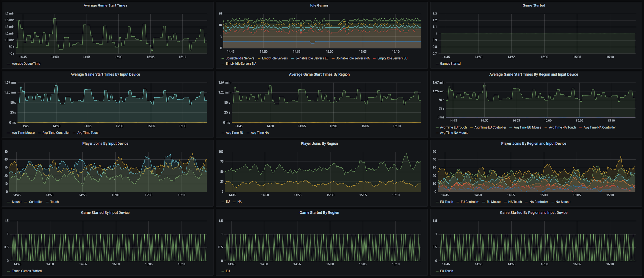Click 14:55 tick on Player Joins By Region axis
Image resolution: width=644 pixels, height=278 pixels.
click(x=298, y=195)
